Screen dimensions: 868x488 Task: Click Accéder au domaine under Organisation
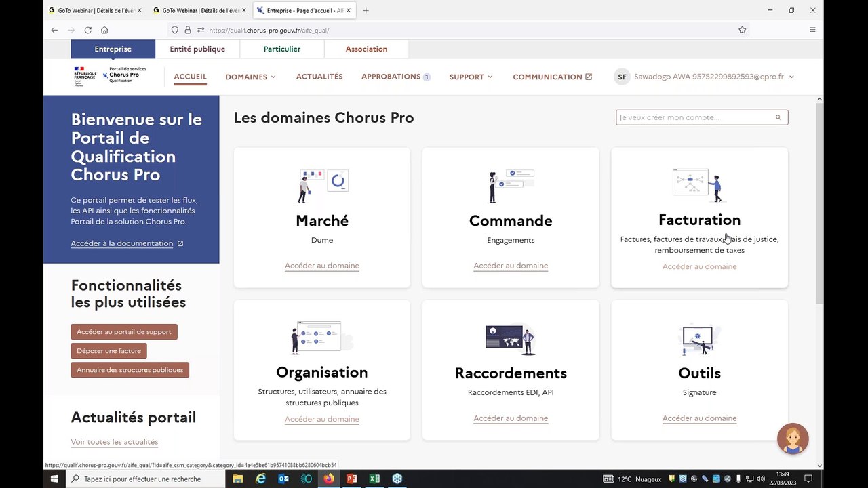(322, 419)
